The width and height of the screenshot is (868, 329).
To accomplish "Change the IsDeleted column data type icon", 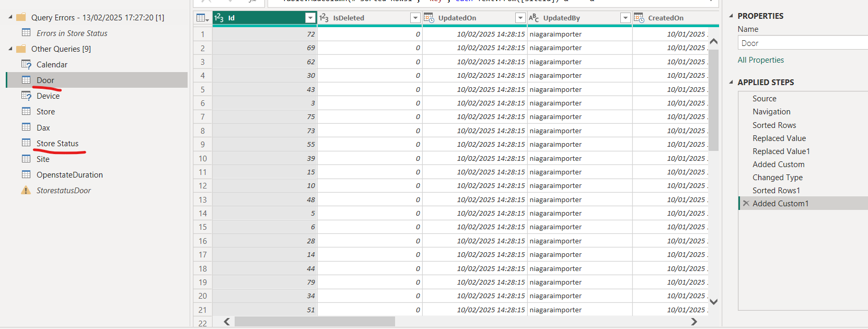I will [x=324, y=18].
